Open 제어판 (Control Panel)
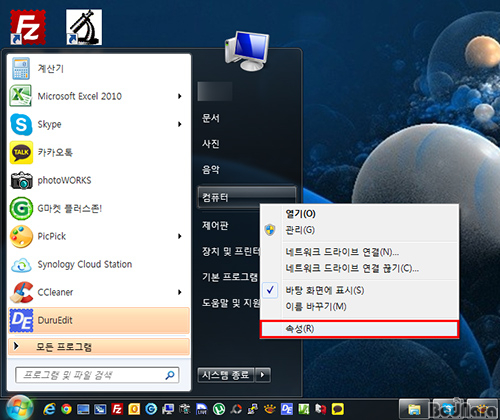This screenshot has width=500, height=420. (x=215, y=226)
